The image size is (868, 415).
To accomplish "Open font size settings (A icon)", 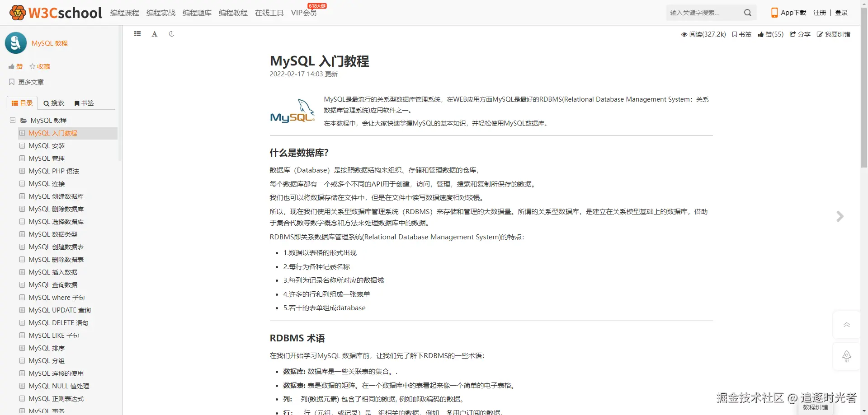I will pyautogui.click(x=155, y=34).
